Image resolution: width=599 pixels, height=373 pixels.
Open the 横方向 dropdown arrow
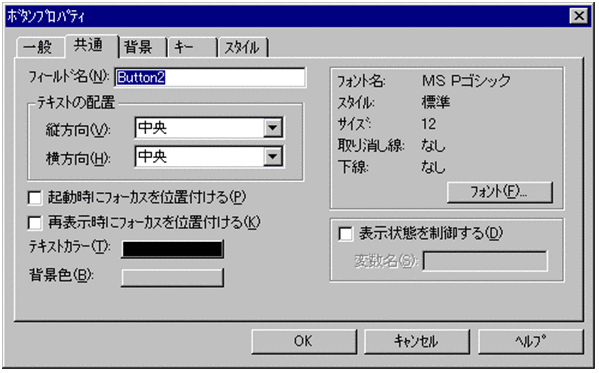pyautogui.click(x=273, y=156)
